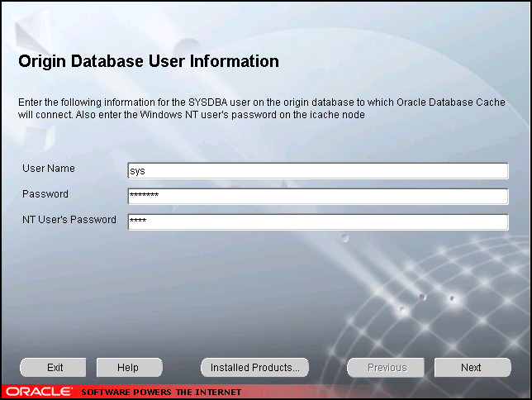The width and height of the screenshot is (532, 400).
Task: Click the NT User's Password label
Action: tap(69, 220)
